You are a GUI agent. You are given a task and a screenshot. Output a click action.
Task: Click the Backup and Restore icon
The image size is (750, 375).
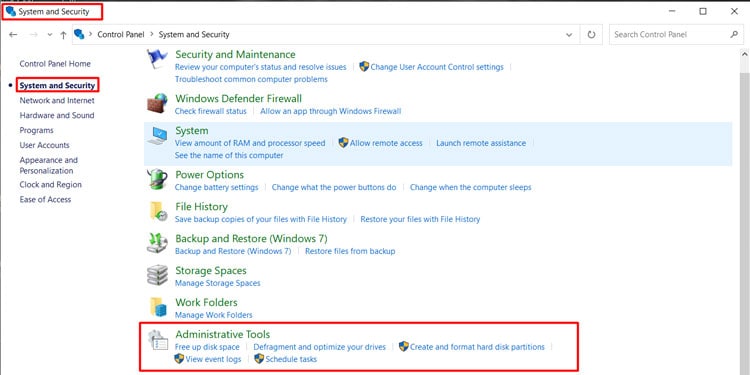157,243
